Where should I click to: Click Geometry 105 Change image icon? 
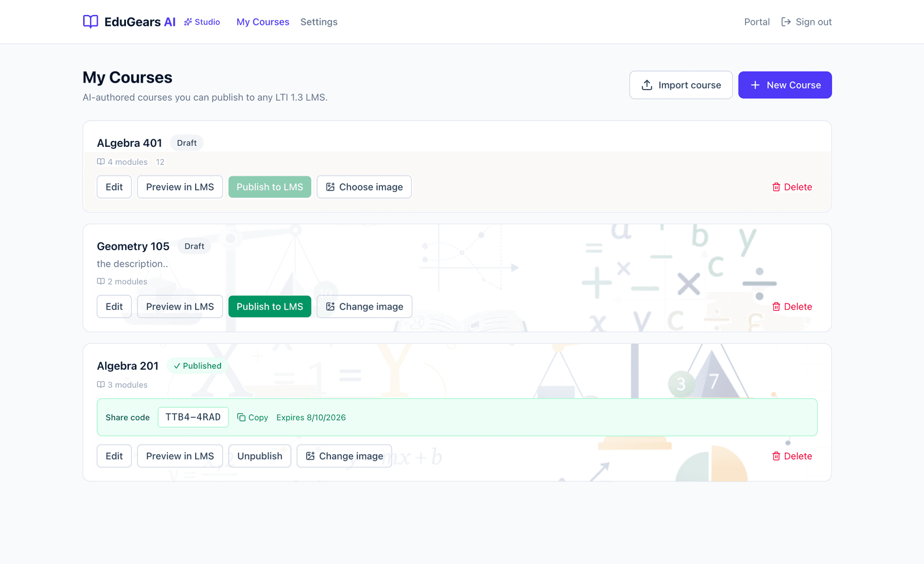pos(330,307)
